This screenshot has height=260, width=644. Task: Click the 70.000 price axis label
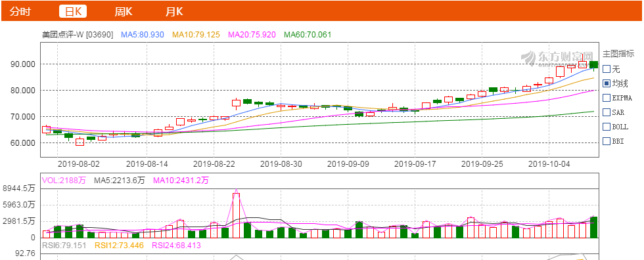pyautogui.click(x=24, y=116)
